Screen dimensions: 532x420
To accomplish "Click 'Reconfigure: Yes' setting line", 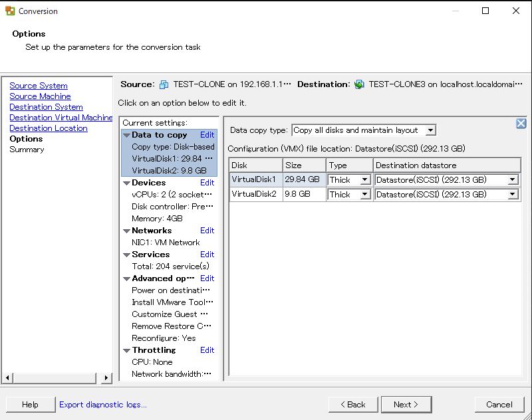I will (x=164, y=338).
